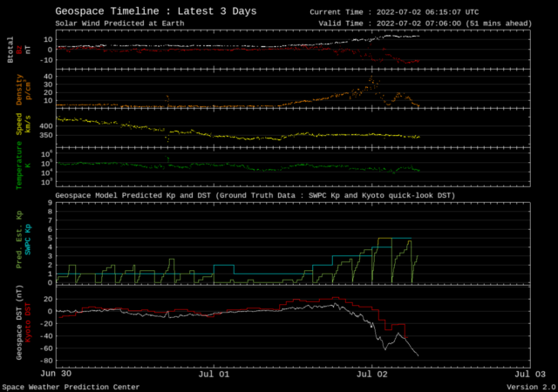Click the 'Geospace DST (nT)' axis label
The height and width of the screenshot is (392, 558).
19,322
